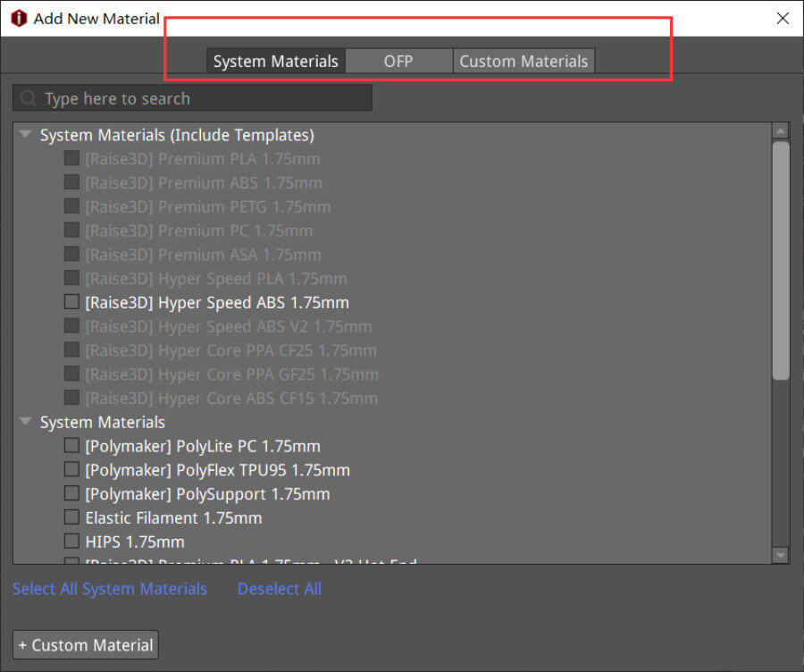Click the scrollbar up arrow
The height and width of the screenshot is (672, 804).
[x=781, y=130]
